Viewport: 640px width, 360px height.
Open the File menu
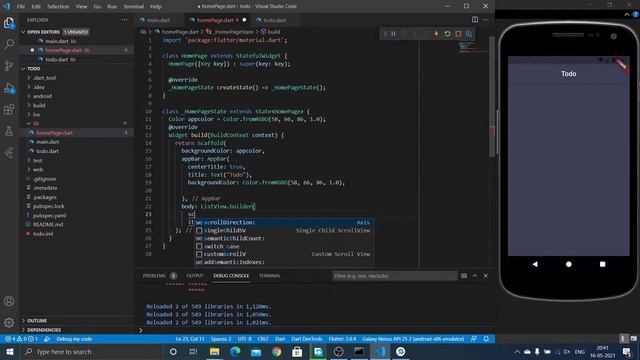tap(20, 7)
